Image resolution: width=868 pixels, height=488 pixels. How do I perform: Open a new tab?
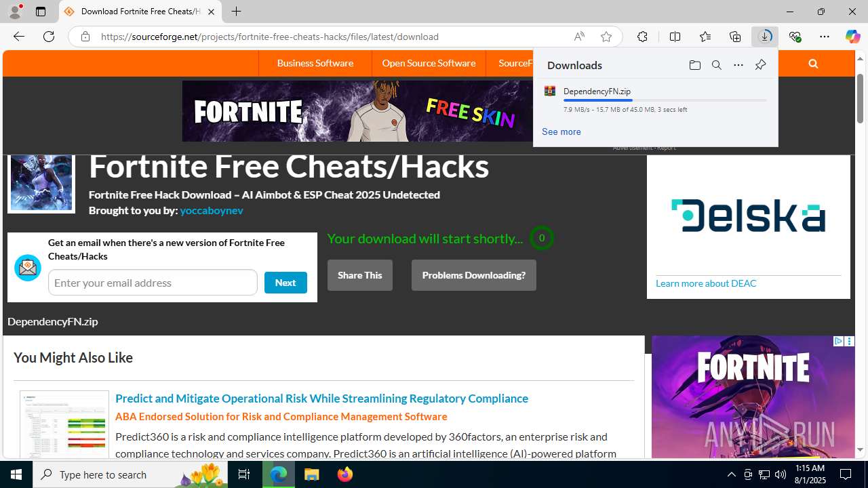pyautogui.click(x=236, y=12)
